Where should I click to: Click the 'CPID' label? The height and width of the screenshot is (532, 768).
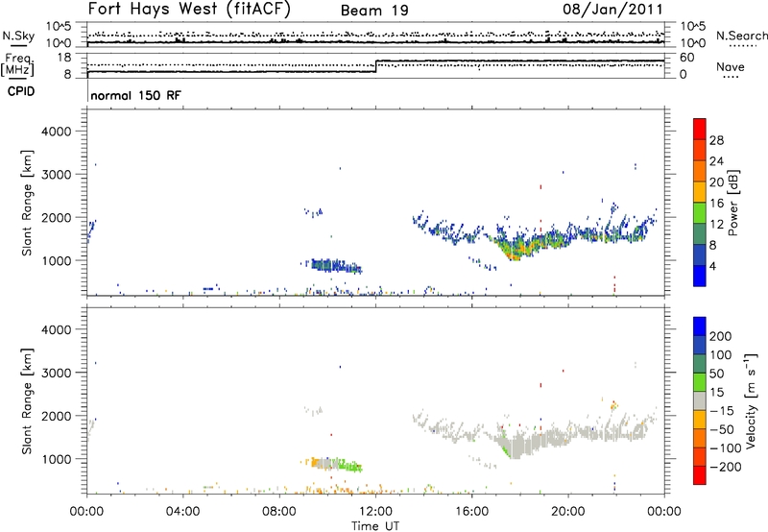coord(21,91)
